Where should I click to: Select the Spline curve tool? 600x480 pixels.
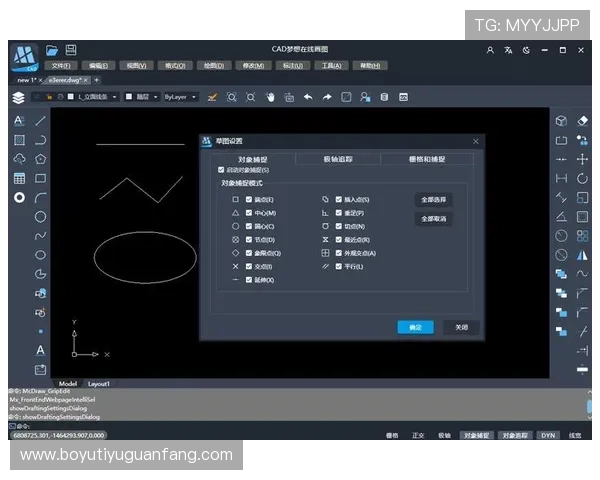pyautogui.click(x=40, y=236)
